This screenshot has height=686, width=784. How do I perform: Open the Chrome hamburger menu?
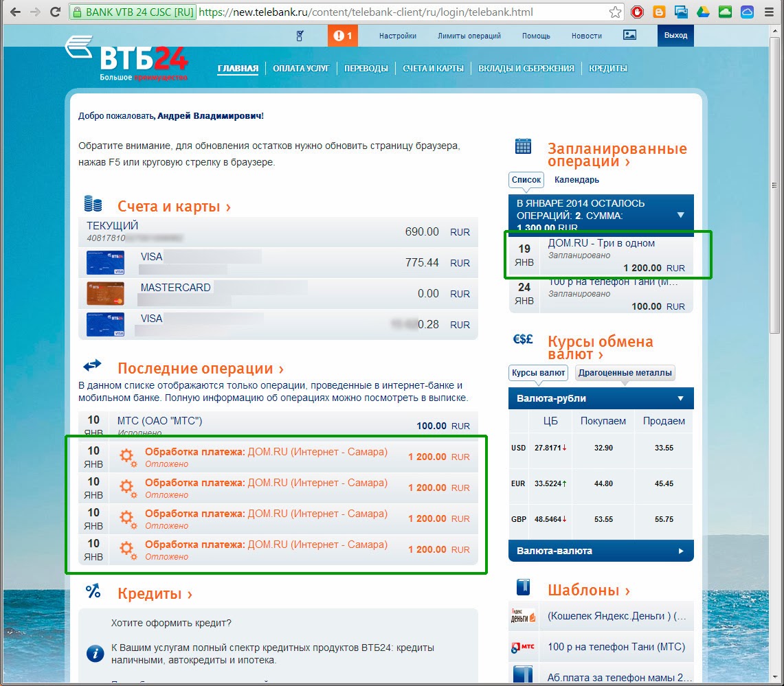coord(769,12)
